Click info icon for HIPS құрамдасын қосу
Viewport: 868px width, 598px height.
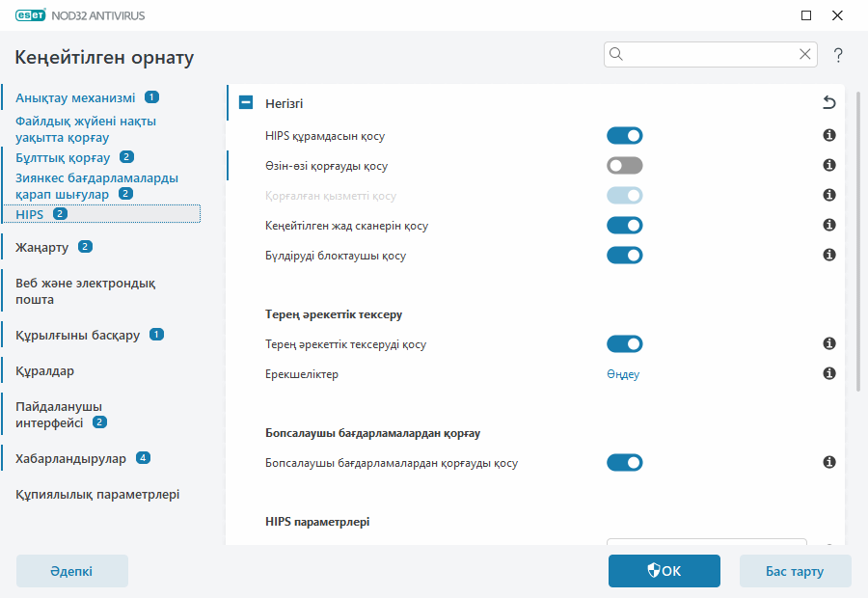pos(828,136)
